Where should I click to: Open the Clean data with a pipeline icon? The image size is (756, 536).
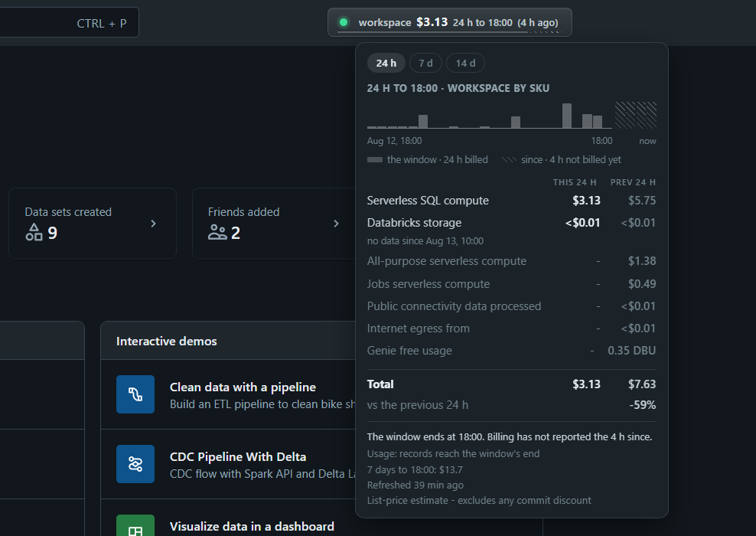(135, 394)
